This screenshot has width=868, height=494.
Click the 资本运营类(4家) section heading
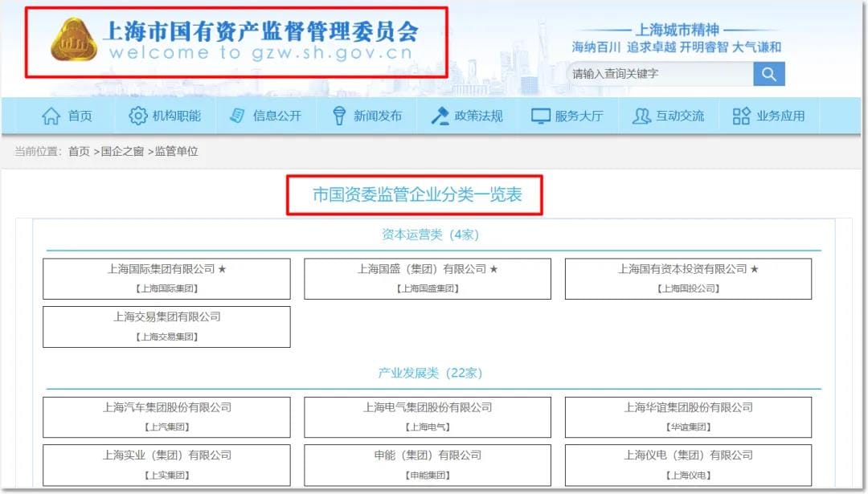(x=430, y=235)
